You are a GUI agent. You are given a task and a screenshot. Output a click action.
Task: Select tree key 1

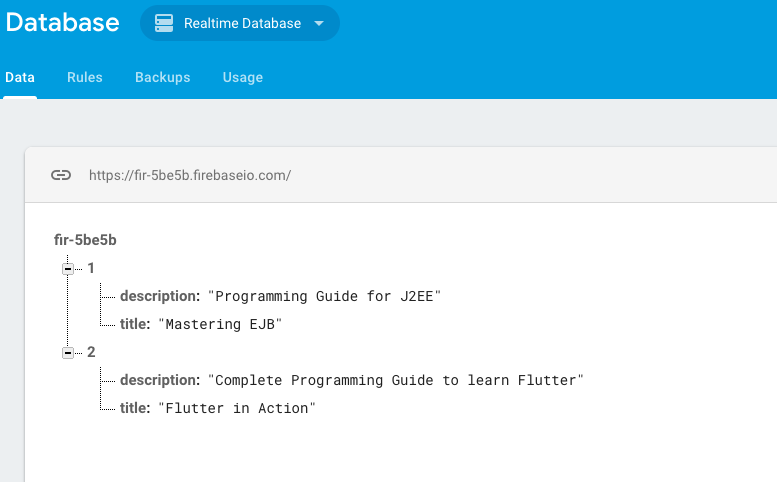[91, 268]
